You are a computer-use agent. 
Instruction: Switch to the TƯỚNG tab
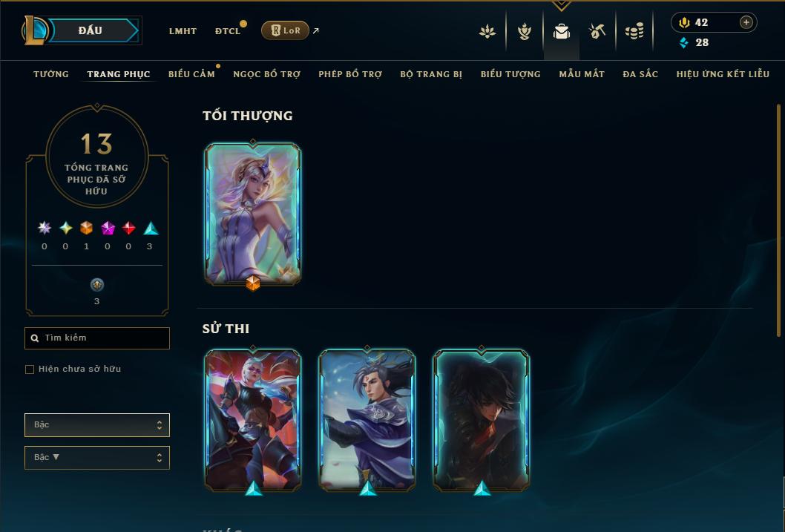(x=51, y=74)
